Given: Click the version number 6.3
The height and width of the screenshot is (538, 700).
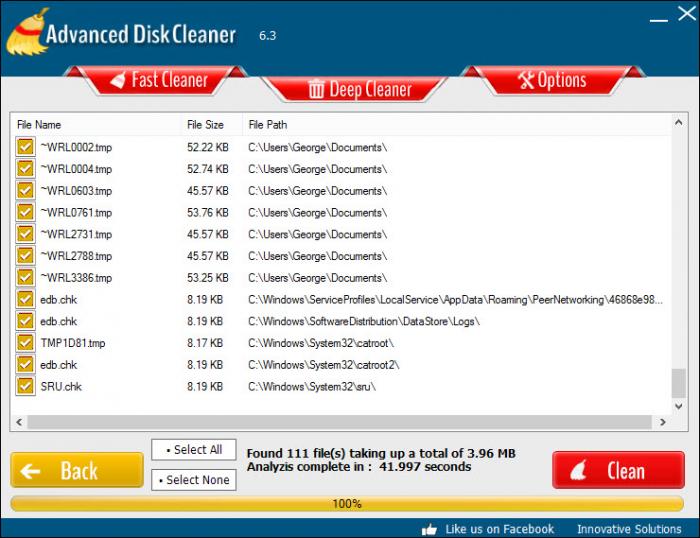Looking at the screenshot, I should pos(267,35).
